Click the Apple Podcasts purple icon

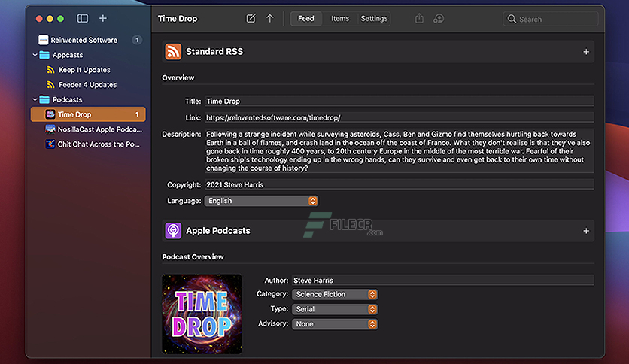pos(173,231)
